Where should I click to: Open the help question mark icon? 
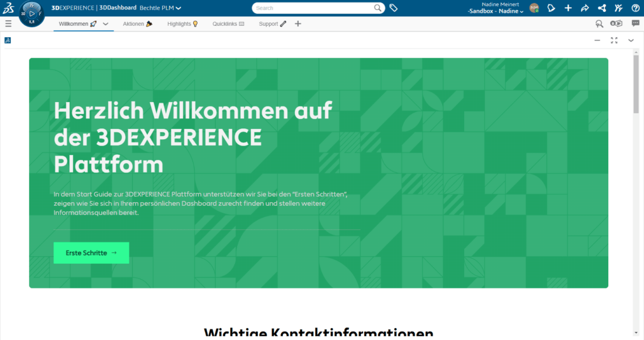(x=635, y=8)
